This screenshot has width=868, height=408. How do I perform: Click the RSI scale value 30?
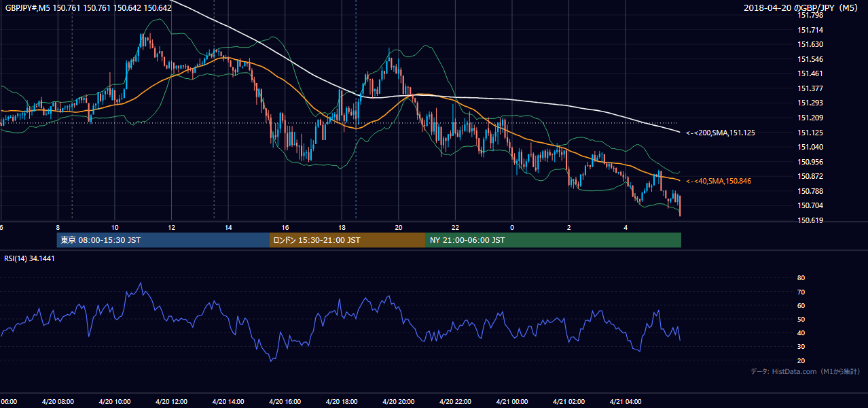click(801, 347)
